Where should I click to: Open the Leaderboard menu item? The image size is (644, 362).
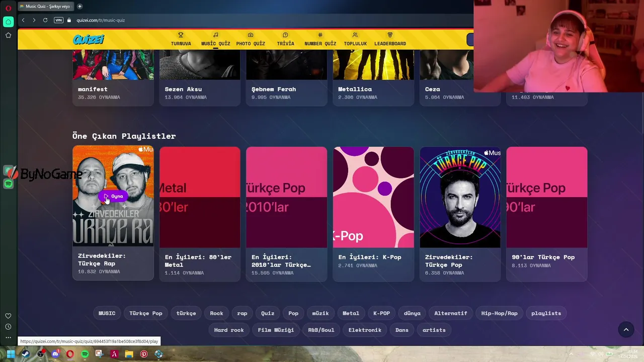pos(390,39)
